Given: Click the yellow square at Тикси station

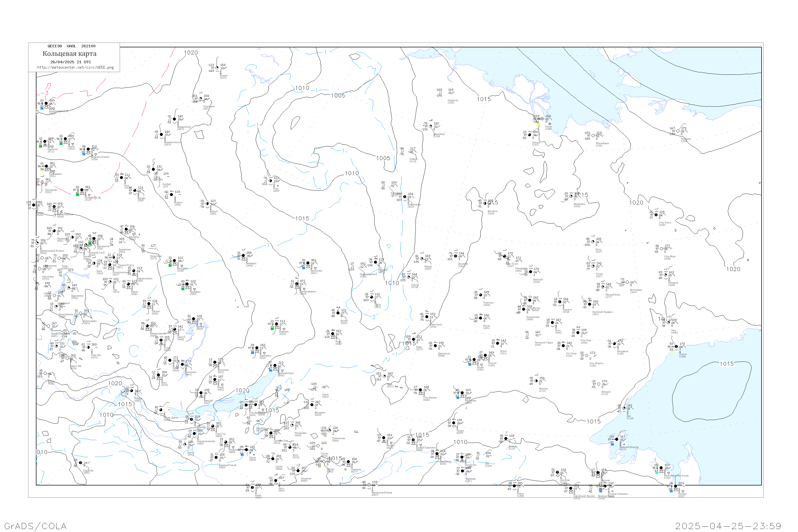Looking at the screenshot, I should coord(538,124).
